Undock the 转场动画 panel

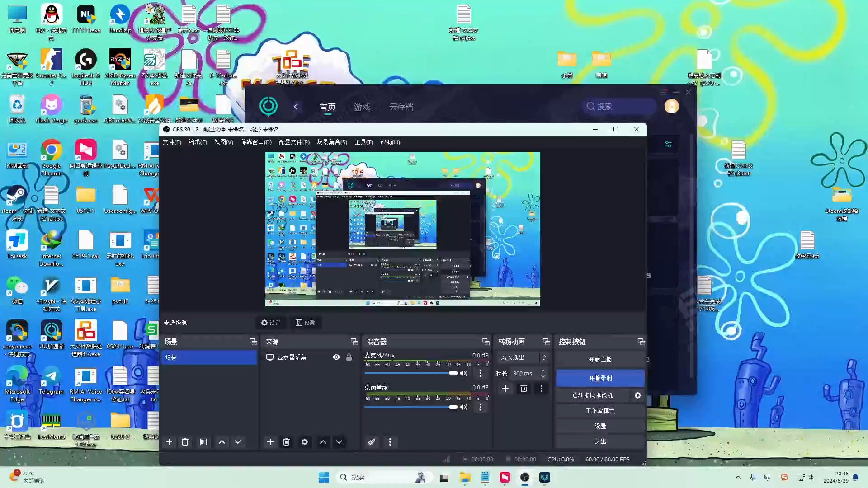[x=546, y=342]
